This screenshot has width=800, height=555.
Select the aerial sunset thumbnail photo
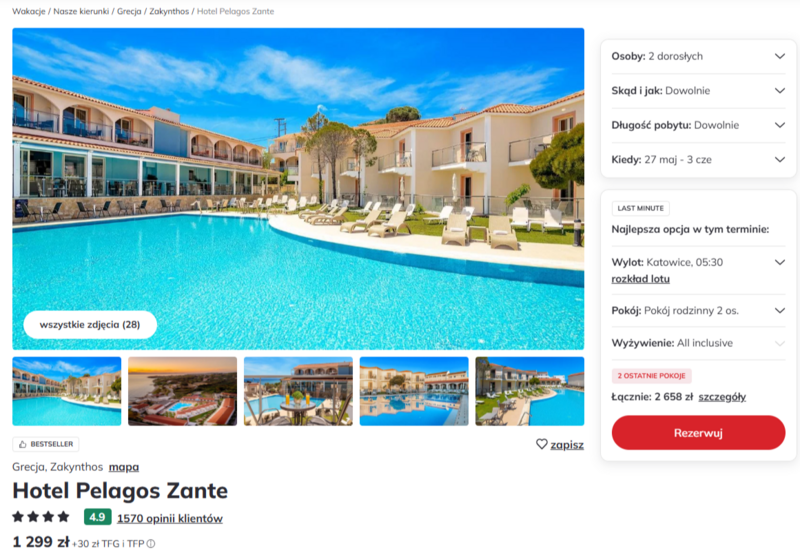pyautogui.click(x=183, y=391)
